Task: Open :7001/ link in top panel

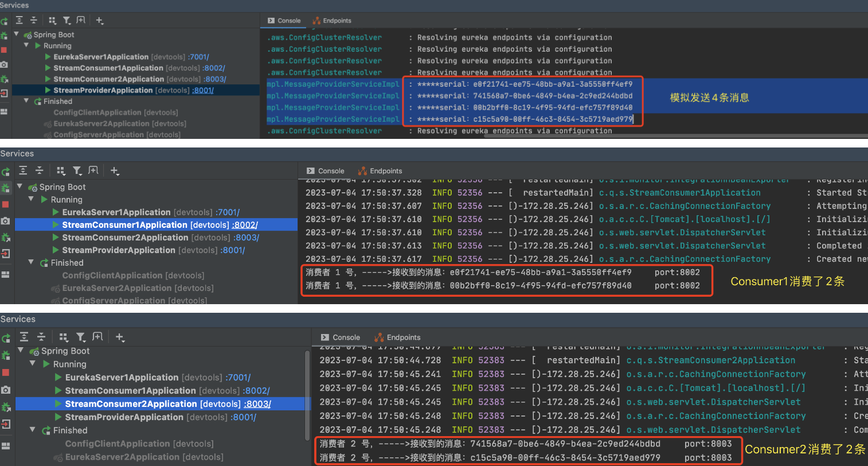Action: (198, 57)
